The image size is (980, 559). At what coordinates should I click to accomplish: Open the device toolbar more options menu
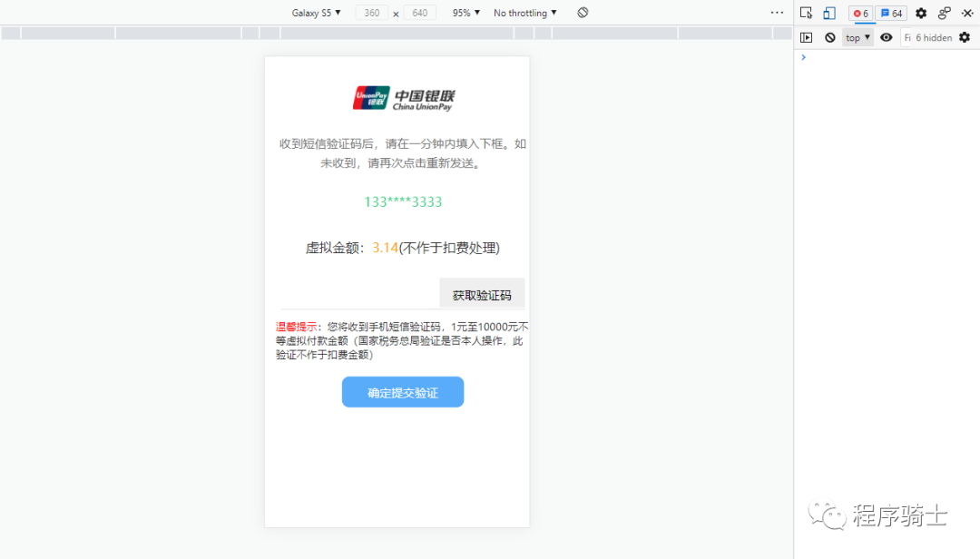coord(778,11)
